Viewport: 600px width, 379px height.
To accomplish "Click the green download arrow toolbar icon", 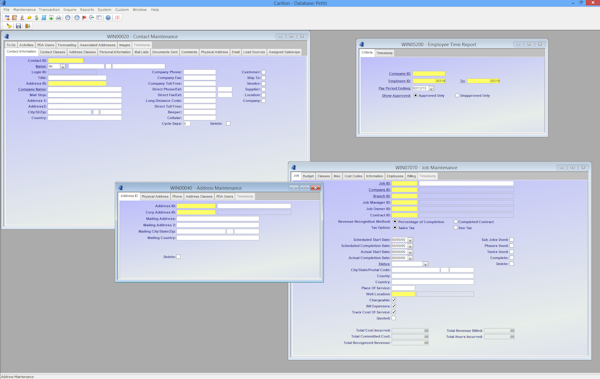I will tap(51, 18).
